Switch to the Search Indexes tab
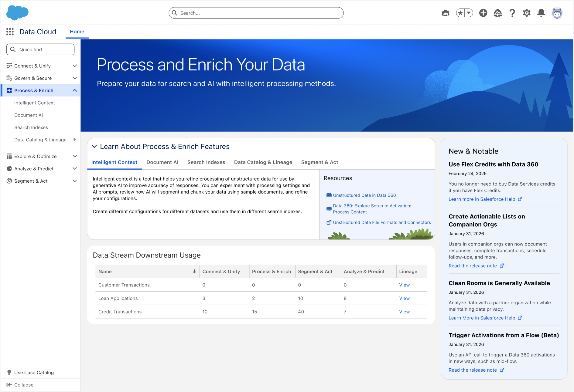The width and height of the screenshot is (574, 392). (206, 162)
